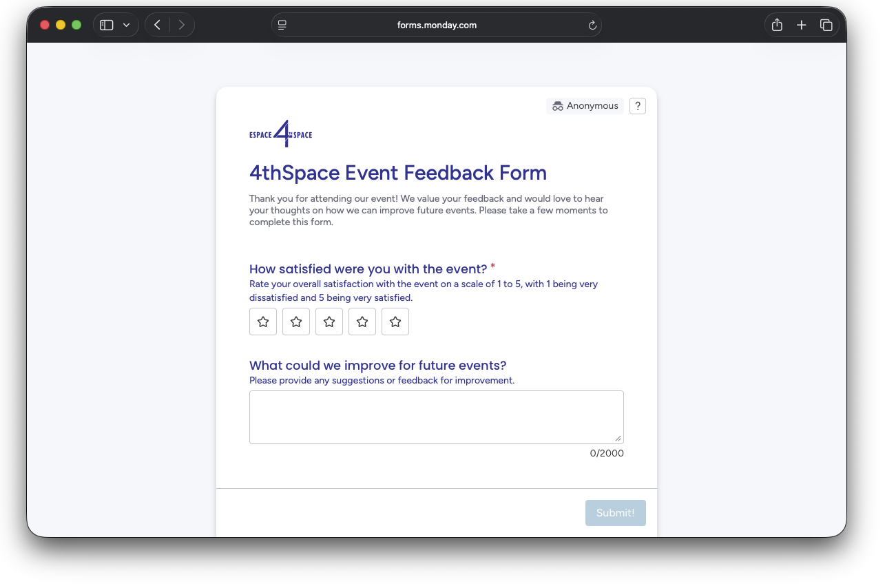Select the second star rating
This screenshot has width=885, height=588.
click(296, 322)
